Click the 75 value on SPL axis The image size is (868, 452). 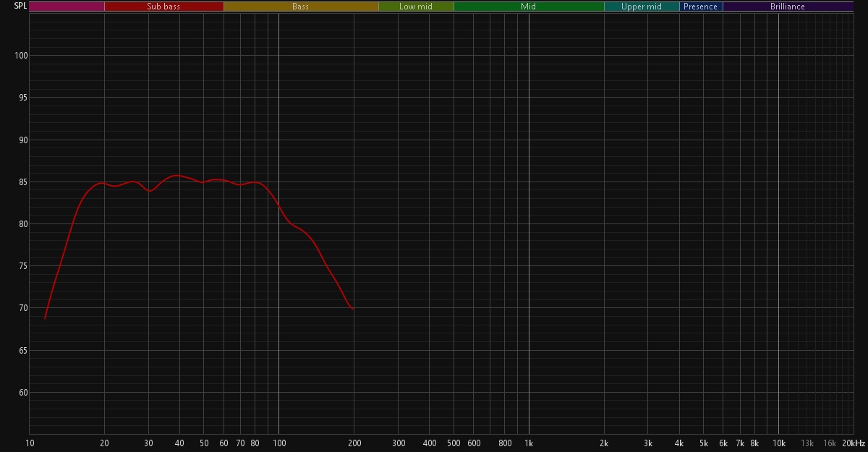22,266
